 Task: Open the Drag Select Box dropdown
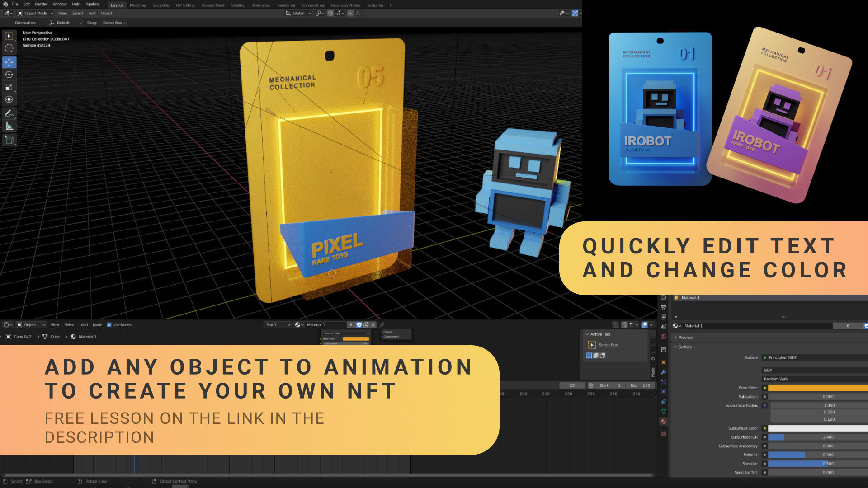pos(114,23)
